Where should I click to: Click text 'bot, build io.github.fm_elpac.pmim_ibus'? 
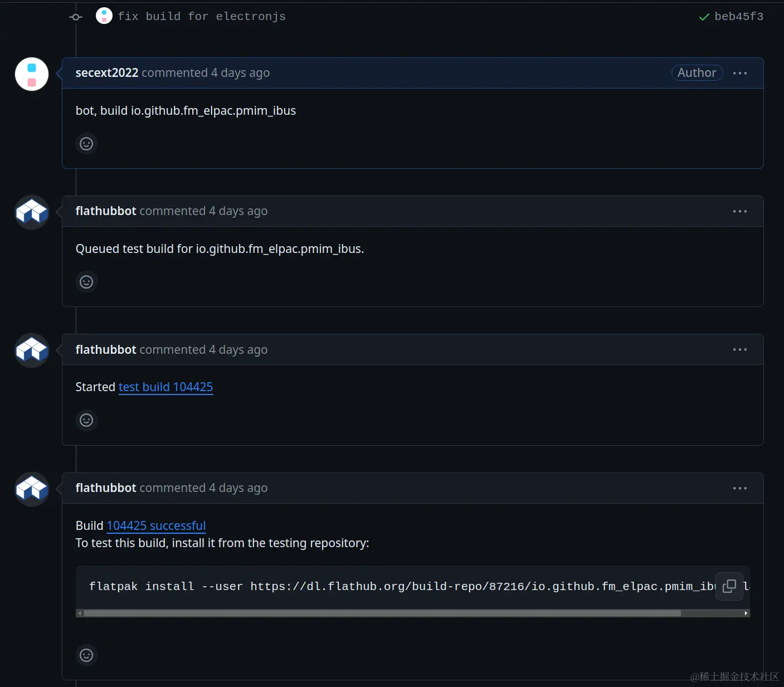tap(186, 111)
